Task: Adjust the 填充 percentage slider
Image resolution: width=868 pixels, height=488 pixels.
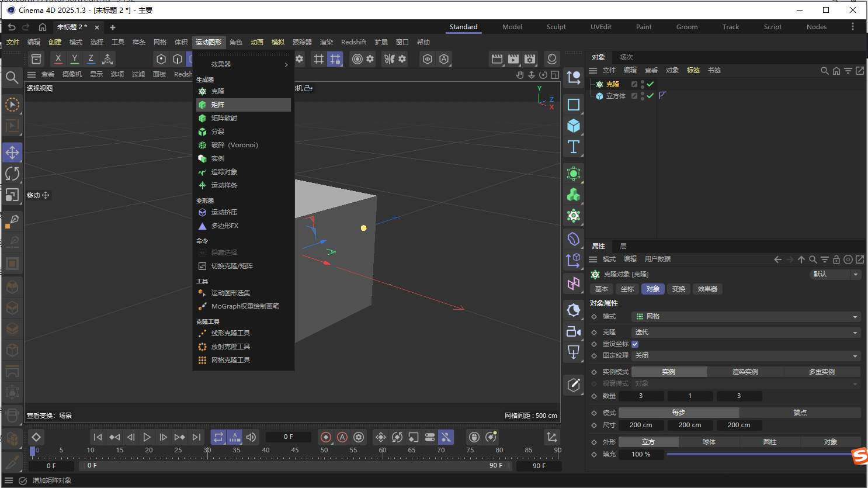Action: coord(762,454)
